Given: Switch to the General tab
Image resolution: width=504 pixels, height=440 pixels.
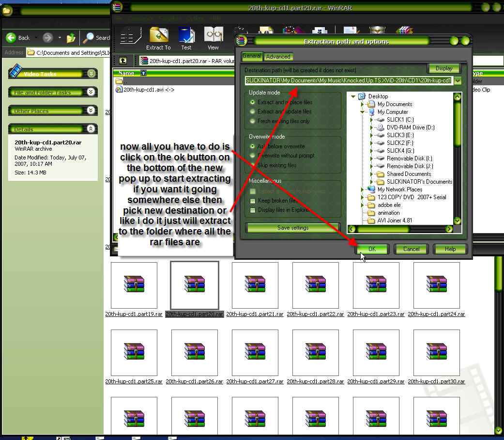Looking at the screenshot, I should coord(252,56).
